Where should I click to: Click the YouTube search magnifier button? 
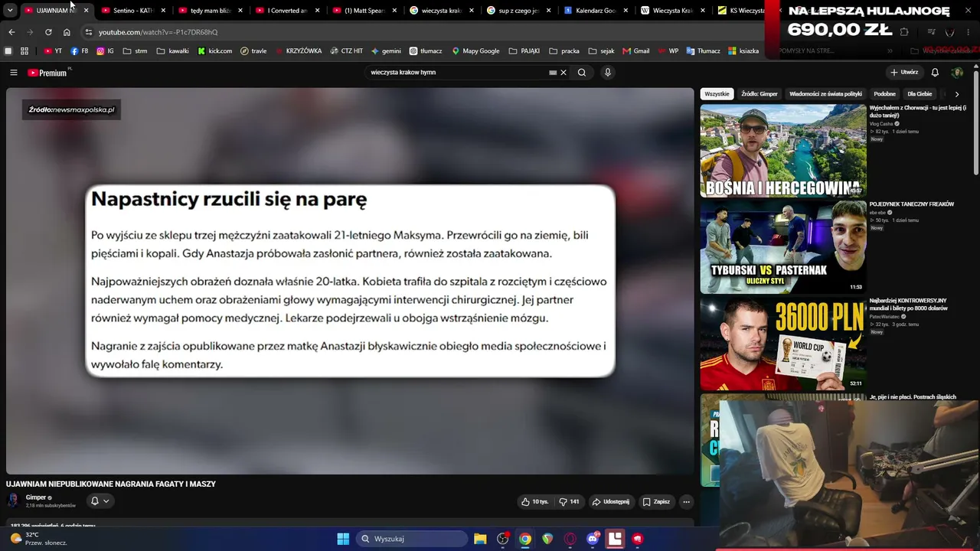tap(582, 73)
